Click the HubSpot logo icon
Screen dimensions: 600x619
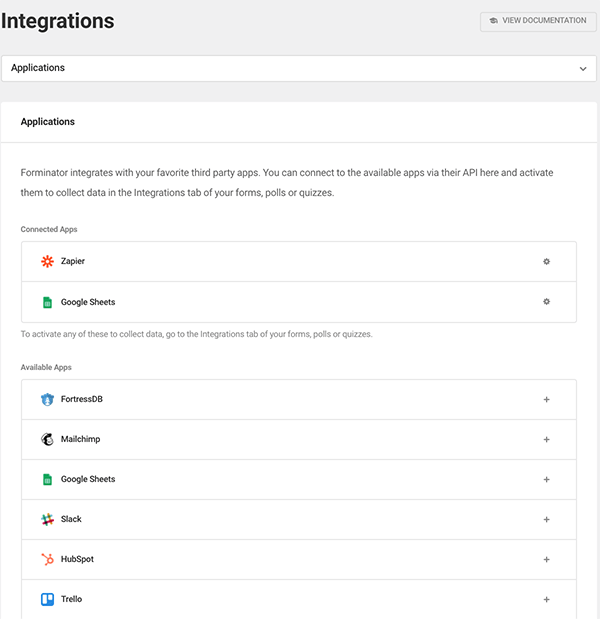click(x=47, y=559)
